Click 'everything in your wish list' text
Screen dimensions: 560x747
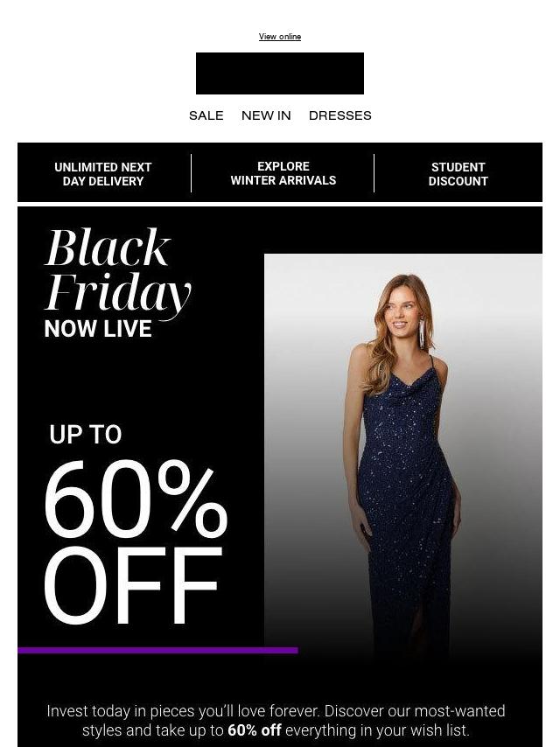377,730
